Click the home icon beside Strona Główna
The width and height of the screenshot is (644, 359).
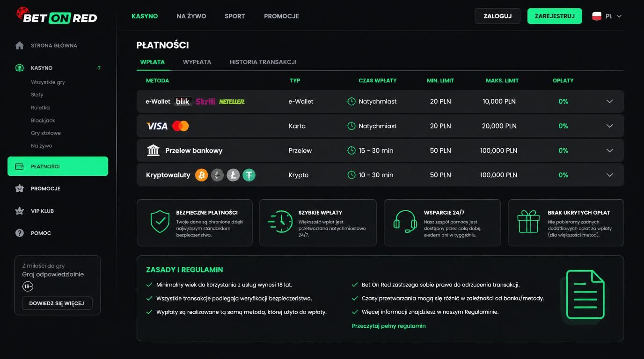19,45
